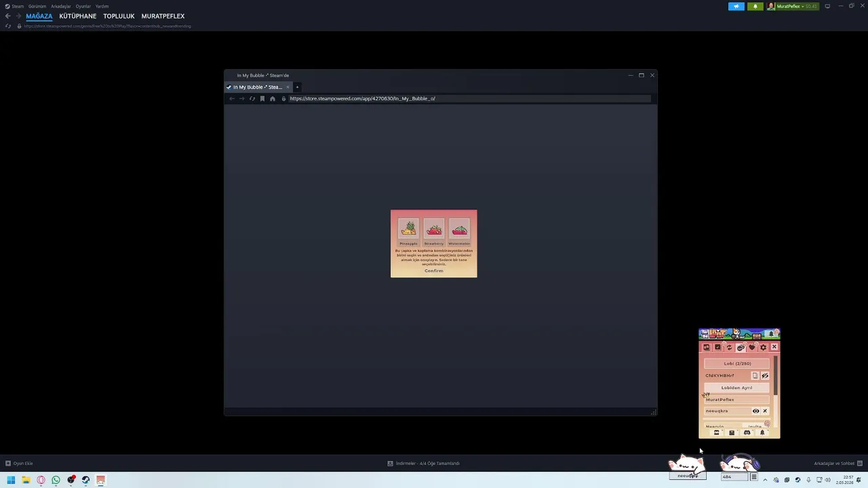Open Arkadaşlar ve Sohbet
868x488 pixels.
tap(838, 464)
